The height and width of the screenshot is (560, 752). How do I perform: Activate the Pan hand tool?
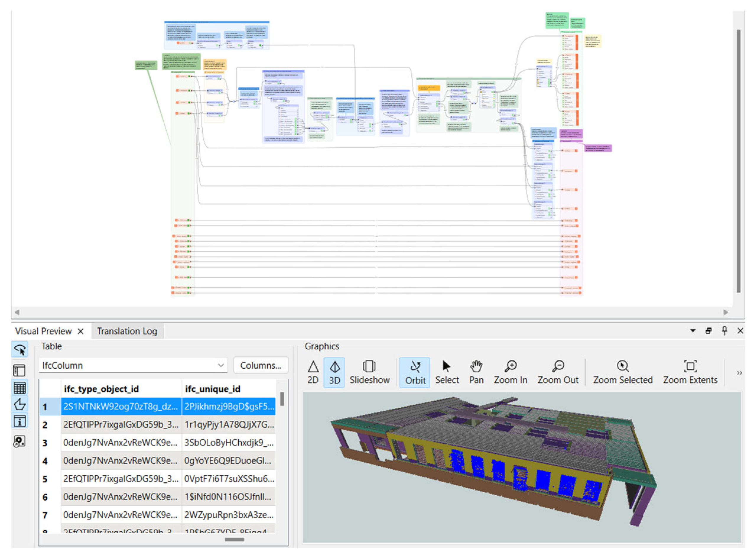point(476,372)
